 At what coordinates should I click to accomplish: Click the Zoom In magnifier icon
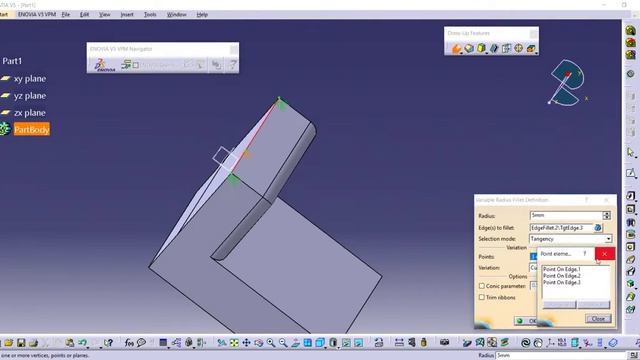coord(271,342)
